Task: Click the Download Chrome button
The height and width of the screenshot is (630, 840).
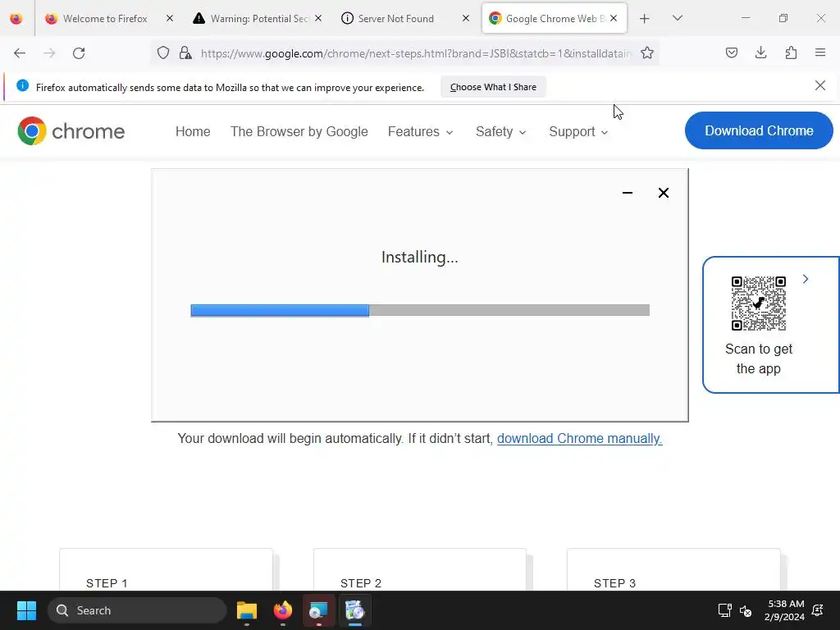Action: coord(759,130)
